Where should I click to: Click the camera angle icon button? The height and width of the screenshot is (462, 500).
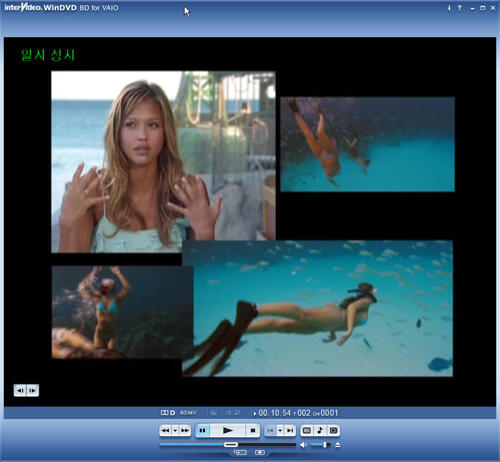pos(333,431)
